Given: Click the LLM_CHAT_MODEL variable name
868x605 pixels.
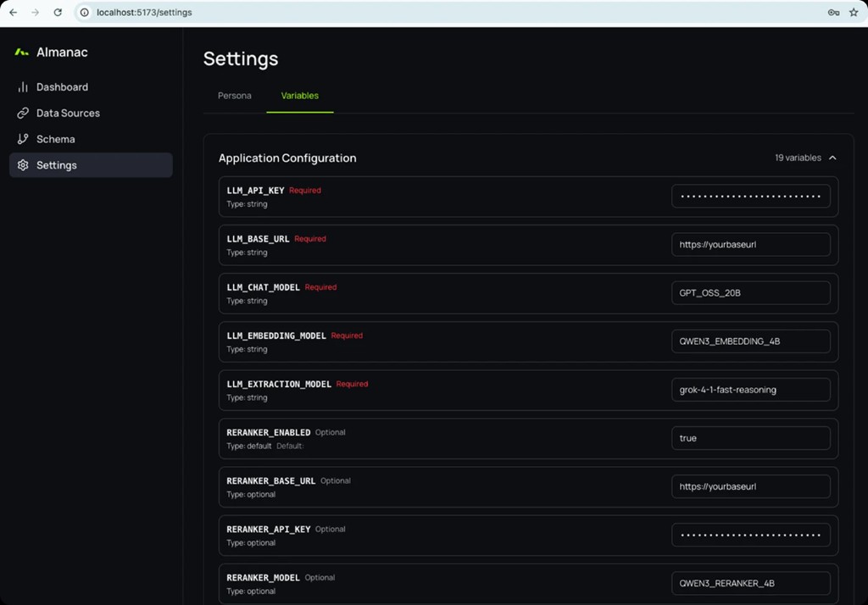Looking at the screenshot, I should (x=263, y=287).
